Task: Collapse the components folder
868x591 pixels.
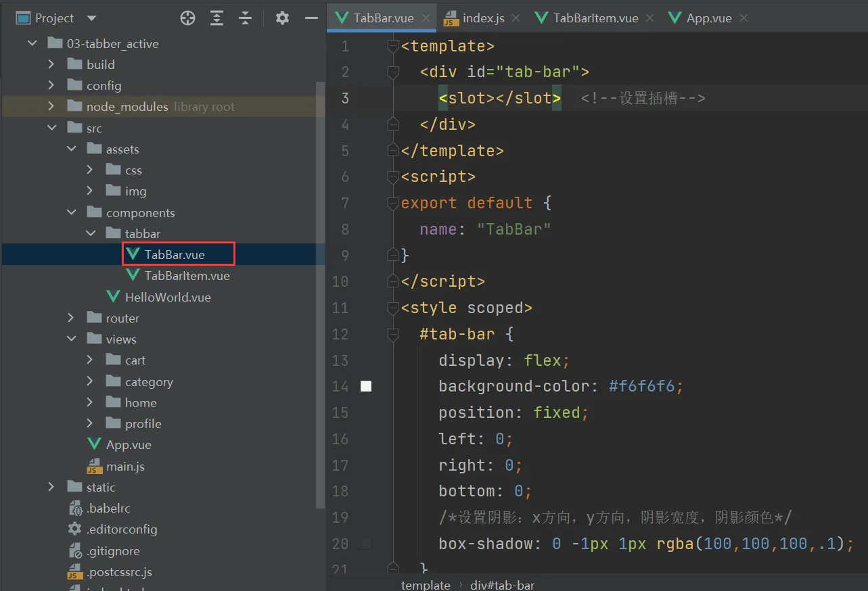Action: 71,212
